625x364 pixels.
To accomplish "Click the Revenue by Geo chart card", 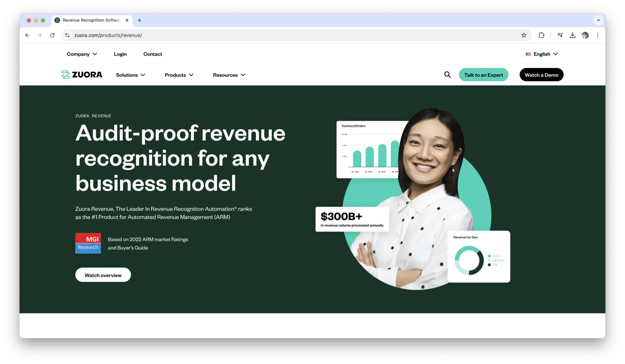I will [479, 256].
